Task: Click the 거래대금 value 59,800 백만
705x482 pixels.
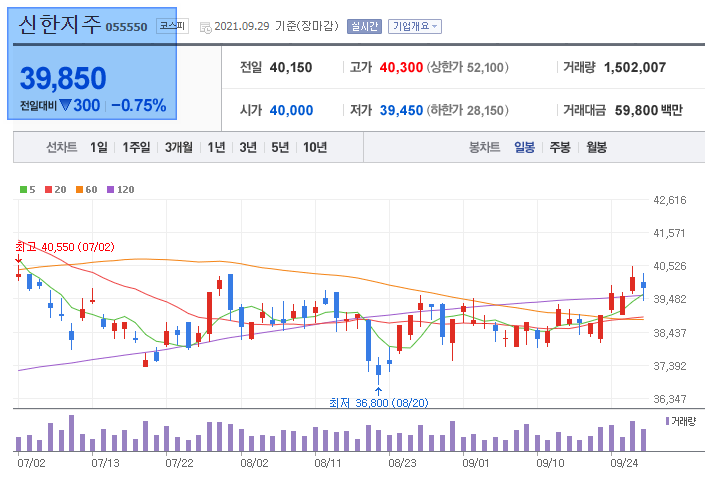Action: [x=648, y=110]
